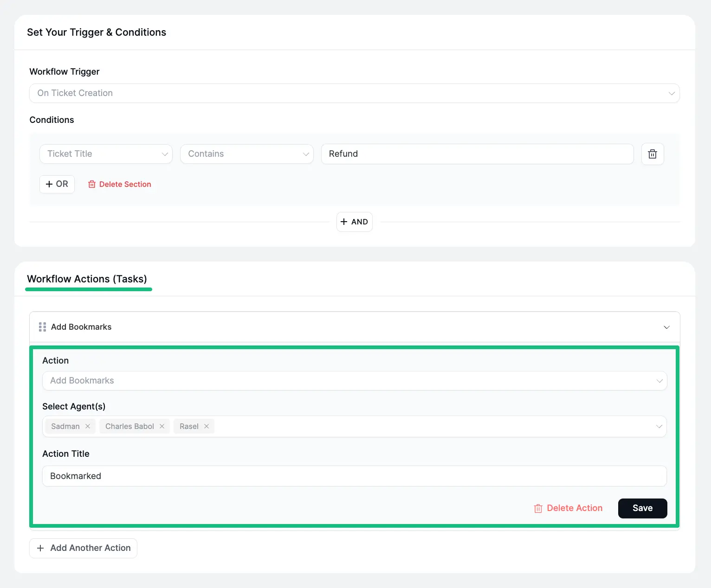Click the Delete Section link

pyautogui.click(x=125, y=184)
